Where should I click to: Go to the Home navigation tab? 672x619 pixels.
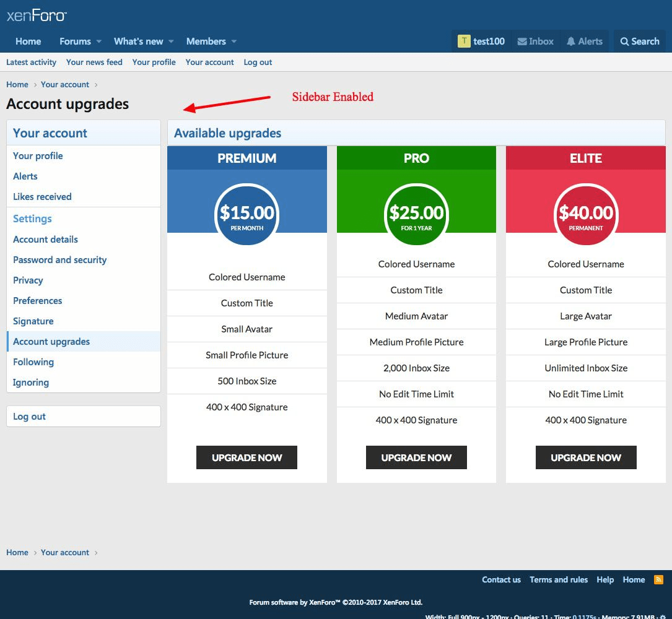[x=28, y=41]
